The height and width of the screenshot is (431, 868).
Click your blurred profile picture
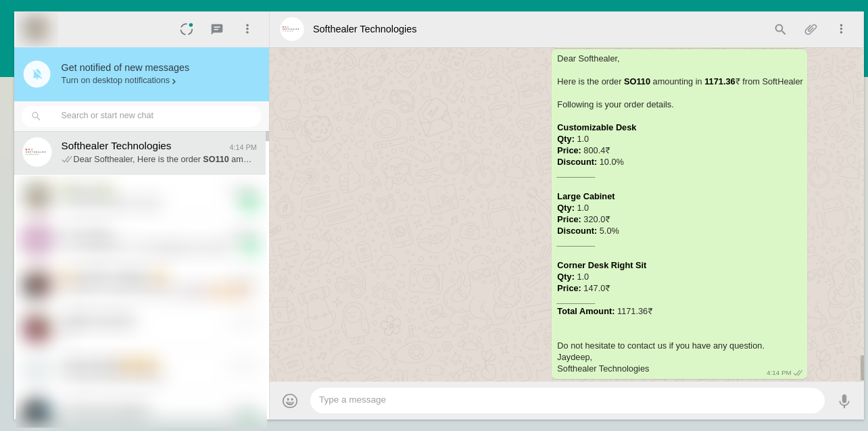click(37, 29)
